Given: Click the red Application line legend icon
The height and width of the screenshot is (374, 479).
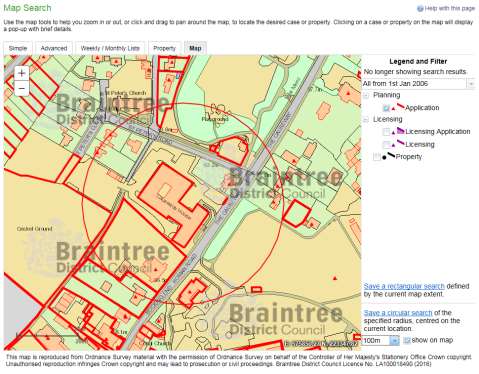Looking at the screenshot, I should tap(400, 106).
